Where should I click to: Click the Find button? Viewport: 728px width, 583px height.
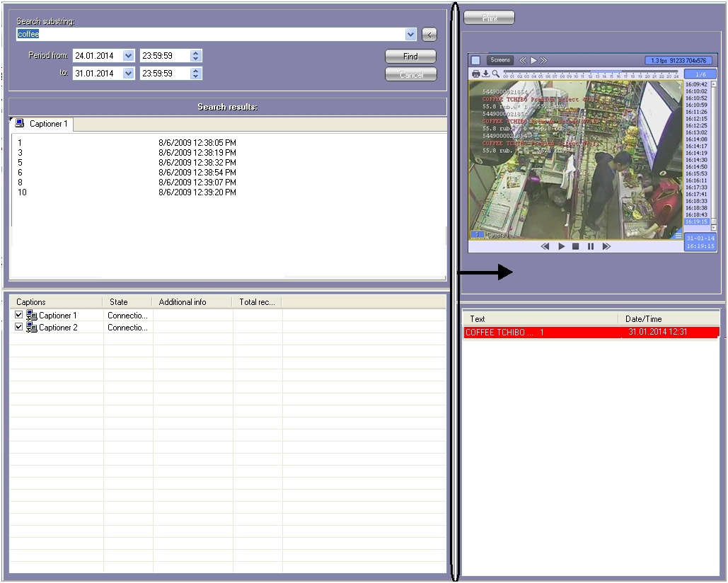410,57
